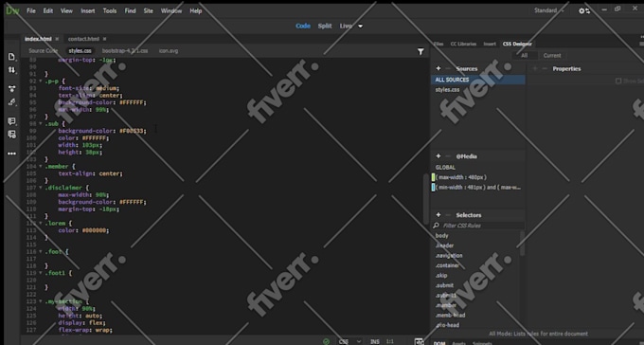Open the File menu

31,11
